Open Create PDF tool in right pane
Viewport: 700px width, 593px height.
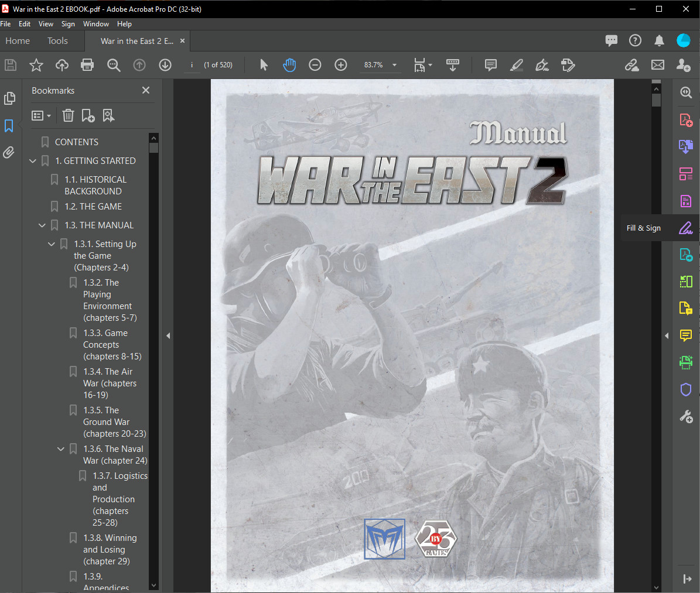point(686,120)
